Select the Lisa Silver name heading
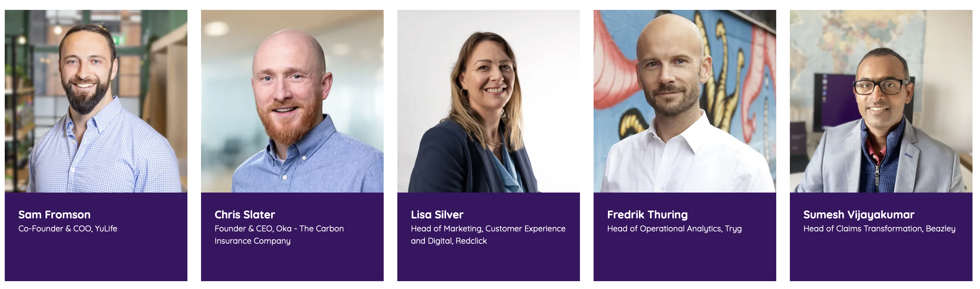Image resolution: width=980 pixels, height=289 pixels. point(437,215)
